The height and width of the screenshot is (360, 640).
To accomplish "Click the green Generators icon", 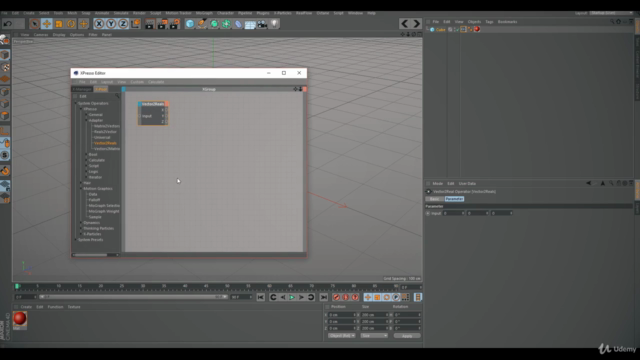I will click(214, 24).
